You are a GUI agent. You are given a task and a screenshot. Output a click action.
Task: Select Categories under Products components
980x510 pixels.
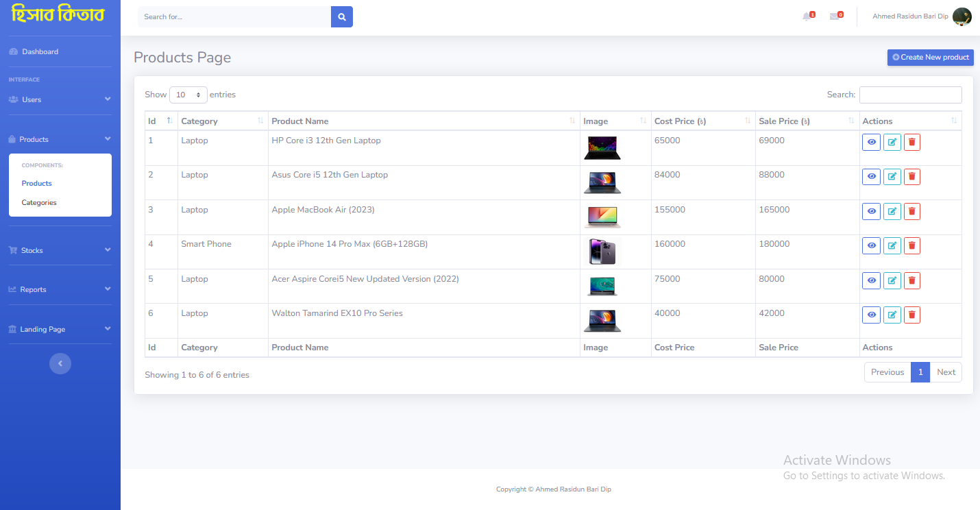(38, 202)
